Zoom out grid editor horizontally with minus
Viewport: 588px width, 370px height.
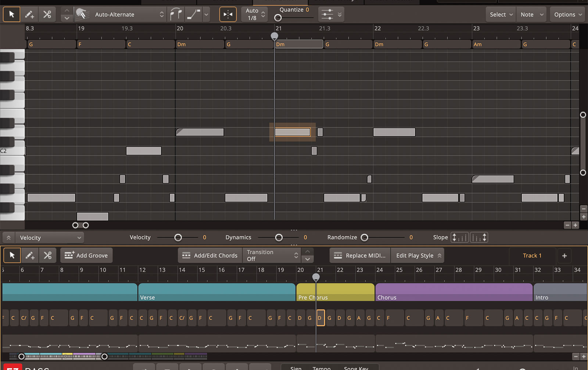567,225
